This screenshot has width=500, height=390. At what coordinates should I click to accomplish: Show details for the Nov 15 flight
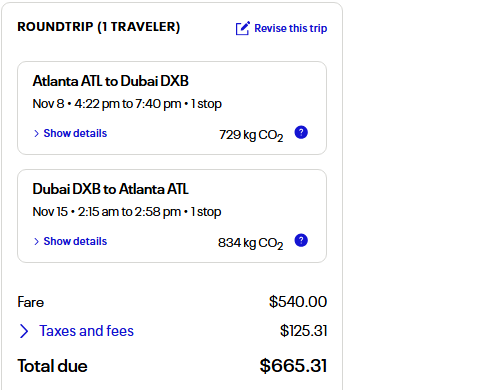pyautogui.click(x=75, y=241)
